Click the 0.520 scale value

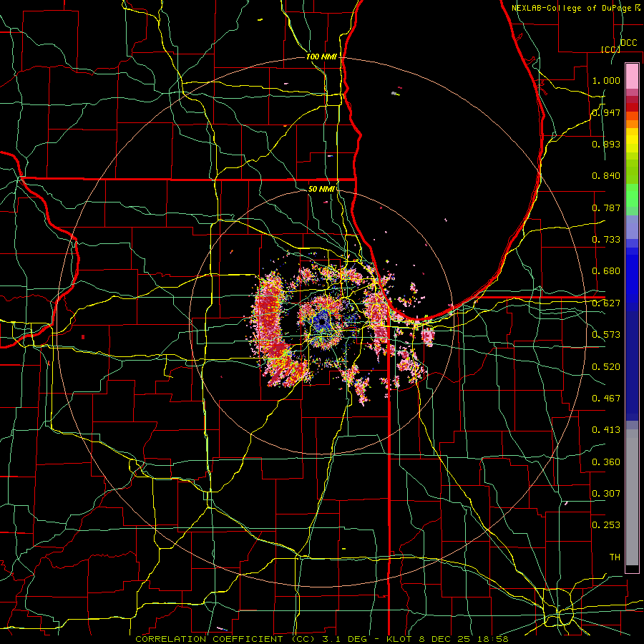pyautogui.click(x=606, y=367)
